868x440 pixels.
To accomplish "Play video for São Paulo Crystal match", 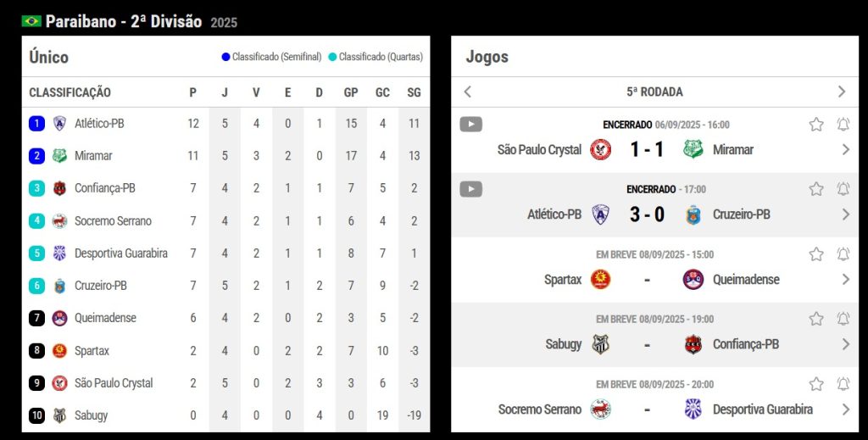I will (470, 125).
